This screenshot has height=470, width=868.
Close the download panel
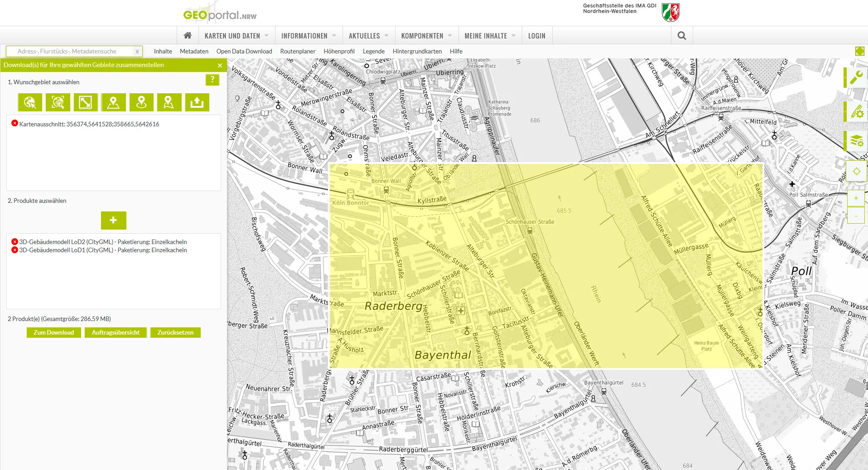[220, 65]
